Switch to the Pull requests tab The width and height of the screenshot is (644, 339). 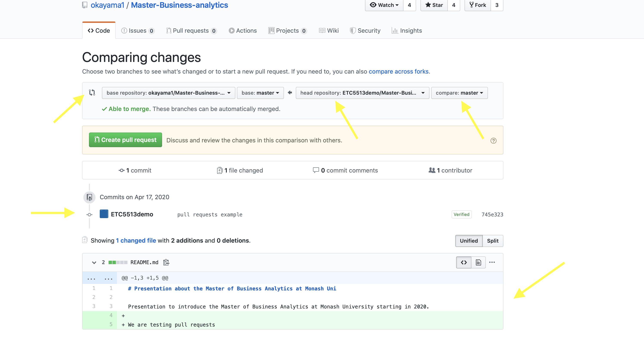(191, 31)
